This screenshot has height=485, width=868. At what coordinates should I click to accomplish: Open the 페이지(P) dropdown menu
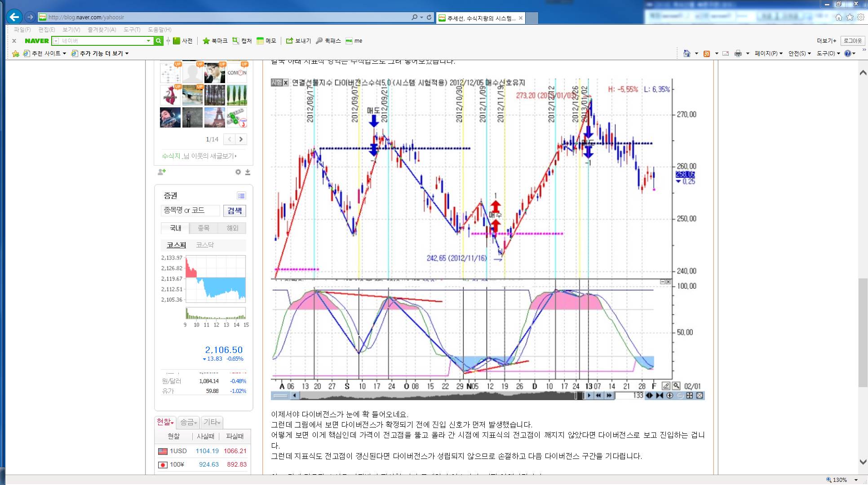tap(768, 53)
